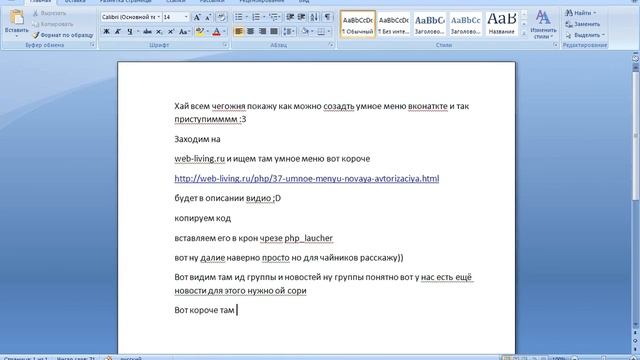The image size is (640, 360).
Task: Apply the red font color (A)
Action: coord(217,31)
